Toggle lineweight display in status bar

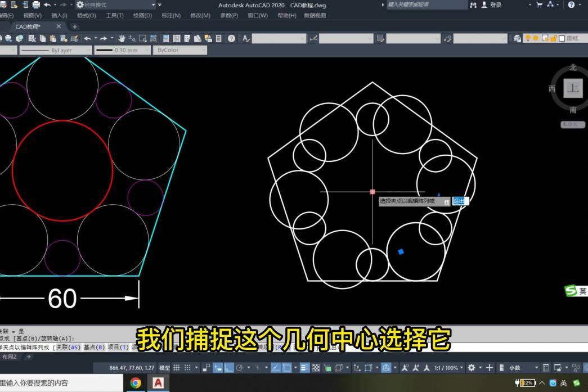tap(304, 368)
